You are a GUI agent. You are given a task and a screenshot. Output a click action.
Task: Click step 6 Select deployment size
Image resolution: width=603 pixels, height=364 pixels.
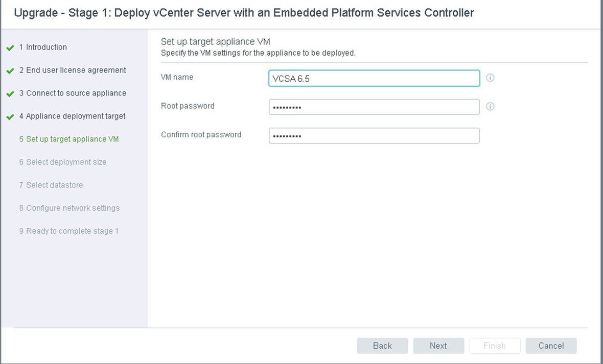[x=63, y=162]
